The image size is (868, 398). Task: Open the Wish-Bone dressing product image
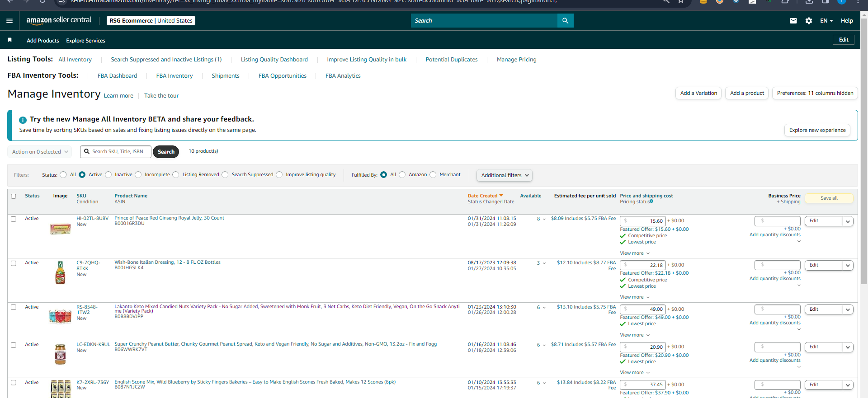[x=60, y=272]
